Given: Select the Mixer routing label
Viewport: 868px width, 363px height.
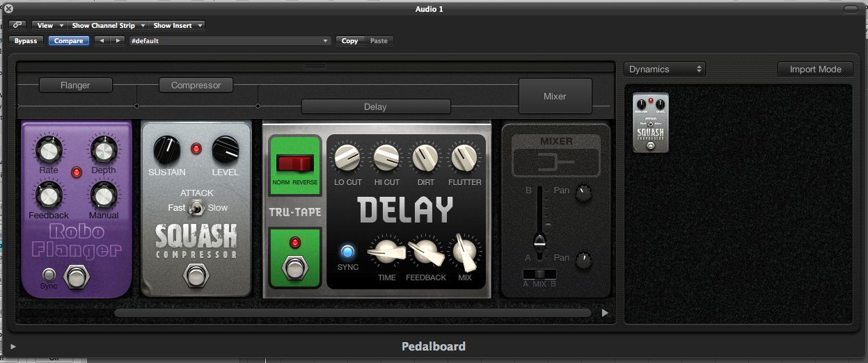Looking at the screenshot, I should 555,96.
